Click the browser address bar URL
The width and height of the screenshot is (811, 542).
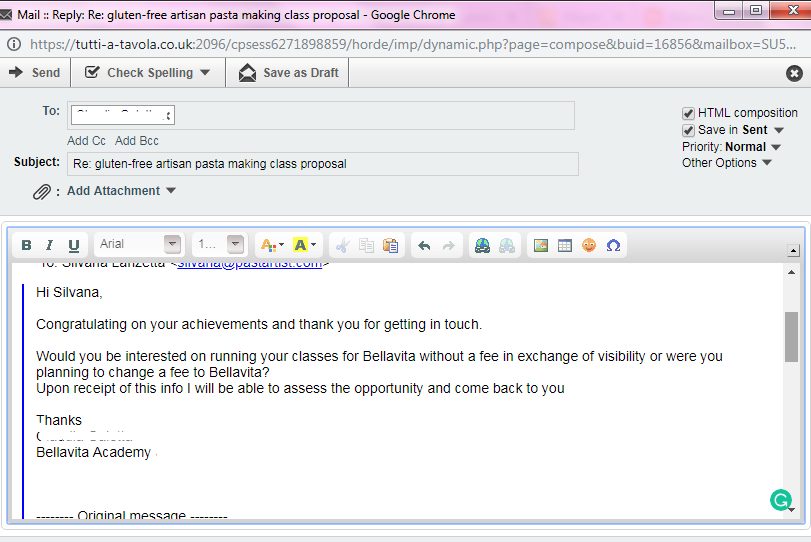pyautogui.click(x=413, y=44)
